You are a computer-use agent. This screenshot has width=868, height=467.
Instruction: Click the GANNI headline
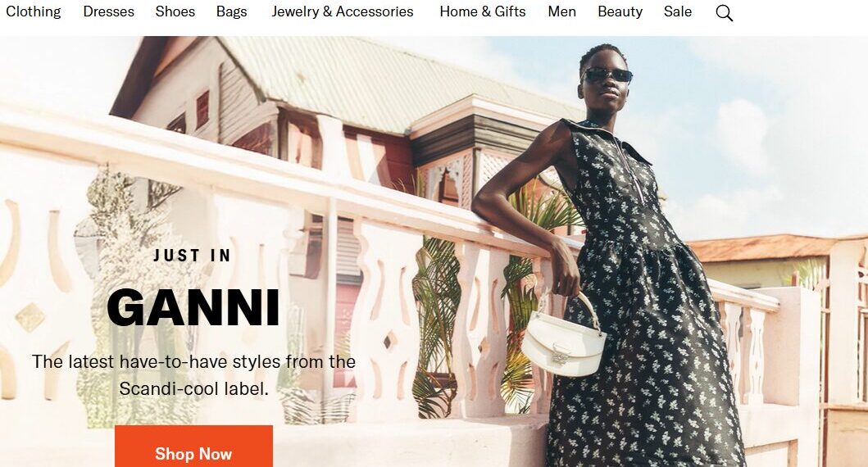coord(193,307)
